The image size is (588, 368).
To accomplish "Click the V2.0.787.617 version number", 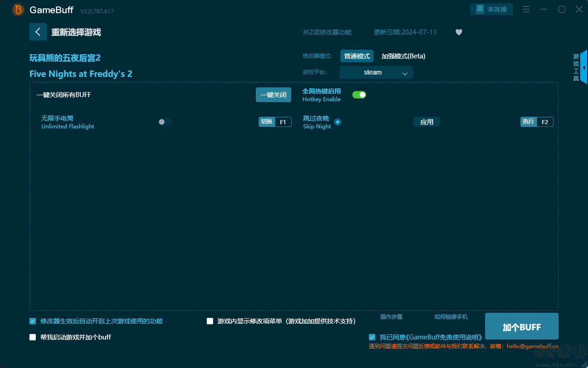I will tap(97, 11).
